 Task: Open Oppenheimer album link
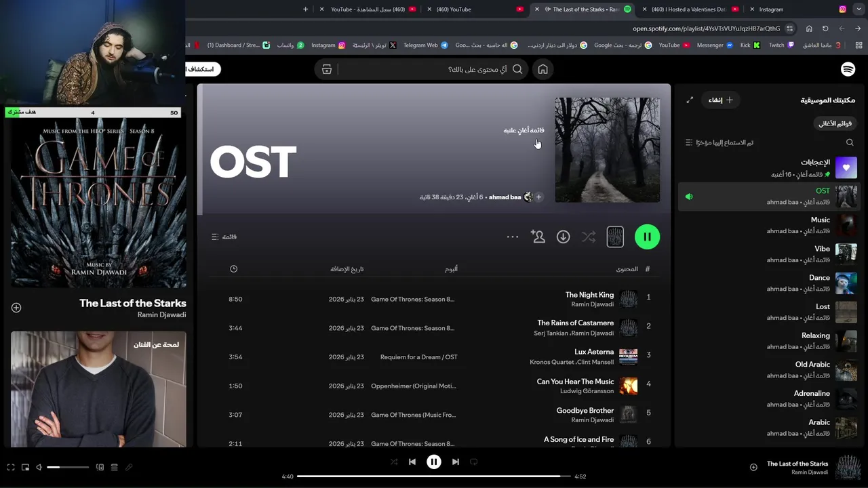point(414,386)
